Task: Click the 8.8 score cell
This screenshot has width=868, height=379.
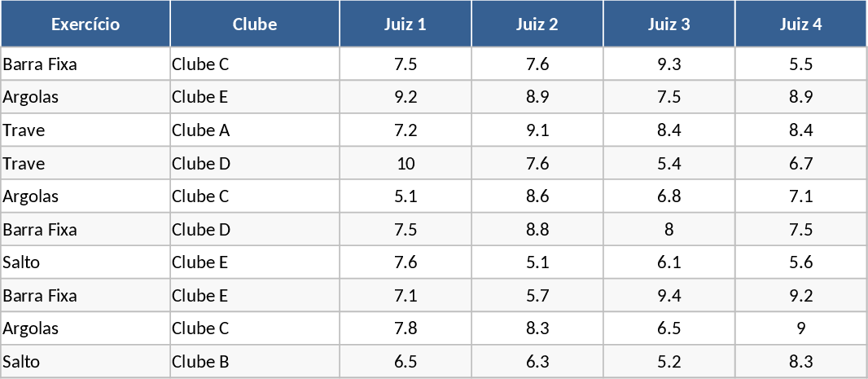Action: click(x=537, y=230)
